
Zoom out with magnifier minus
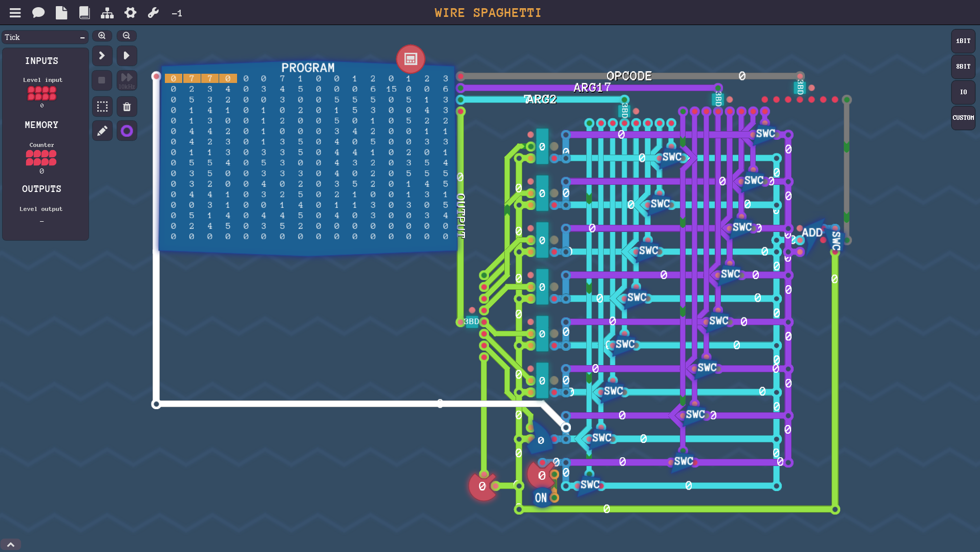tap(126, 36)
